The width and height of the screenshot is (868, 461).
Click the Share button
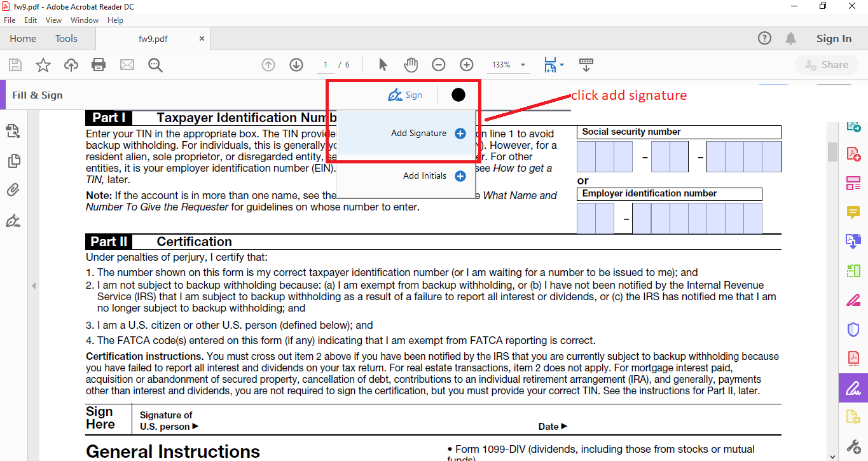(x=826, y=65)
